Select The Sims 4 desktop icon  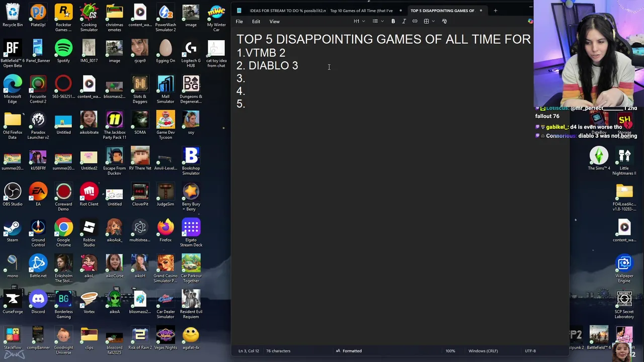tap(599, 159)
